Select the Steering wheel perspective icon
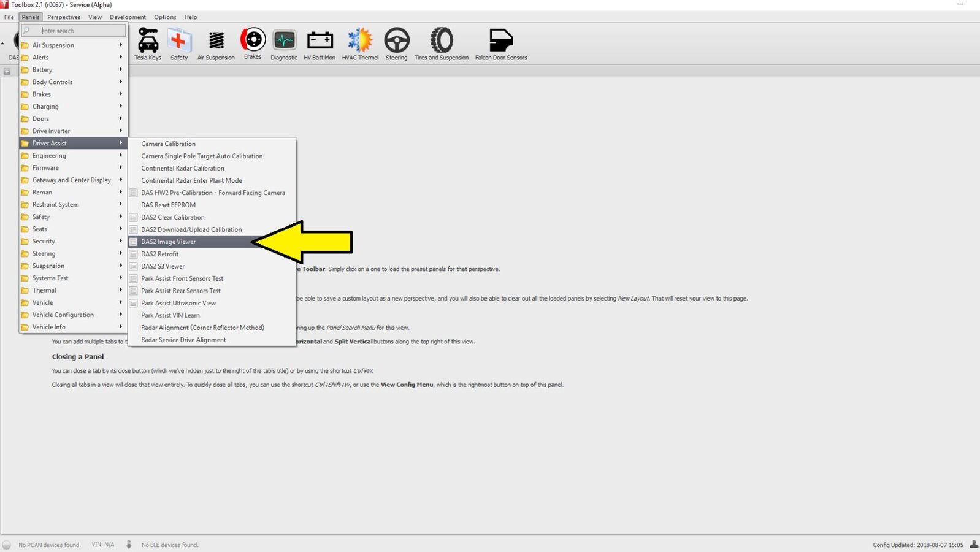 click(x=396, y=44)
